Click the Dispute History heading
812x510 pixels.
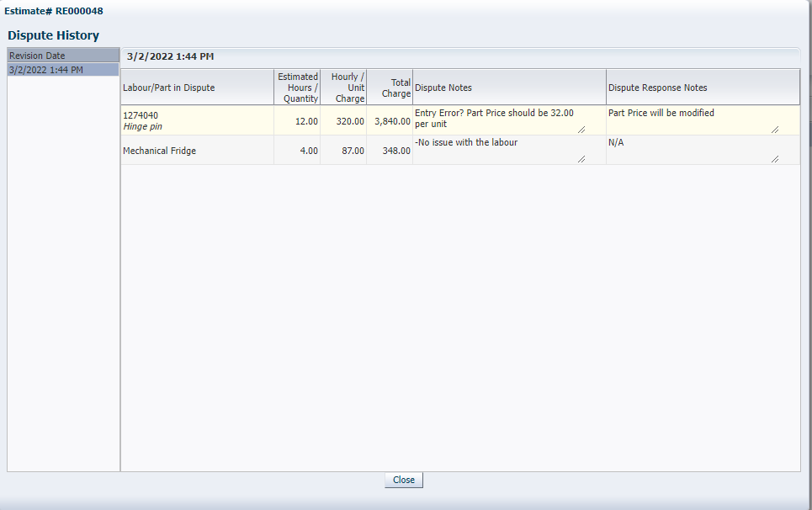tap(53, 35)
